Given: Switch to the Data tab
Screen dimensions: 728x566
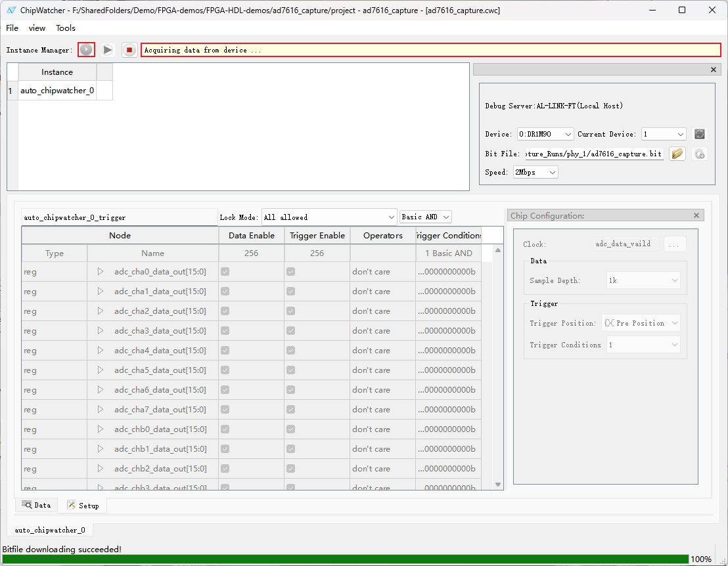Looking at the screenshot, I should coord(36,505).
